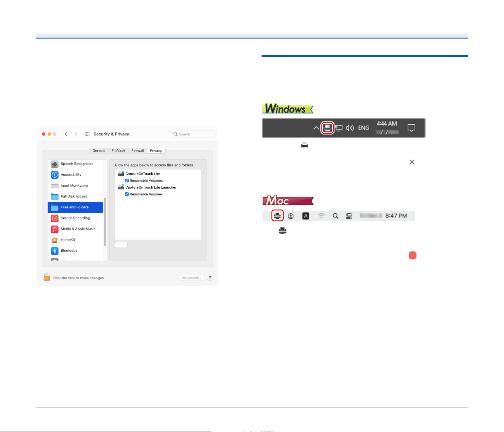
Task: Switch to the General tab
Action: pyautogui.click(x=99, y=151)
